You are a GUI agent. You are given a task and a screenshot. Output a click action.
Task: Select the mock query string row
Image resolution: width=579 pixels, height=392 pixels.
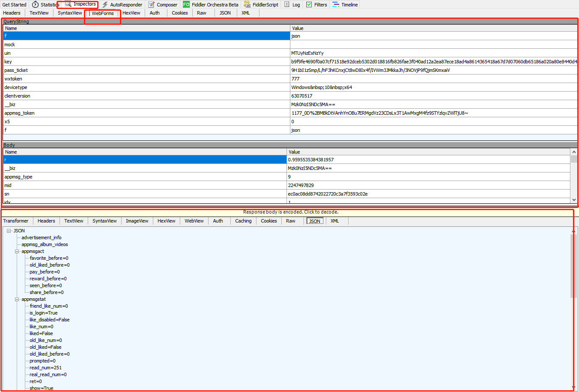[290, 45]
